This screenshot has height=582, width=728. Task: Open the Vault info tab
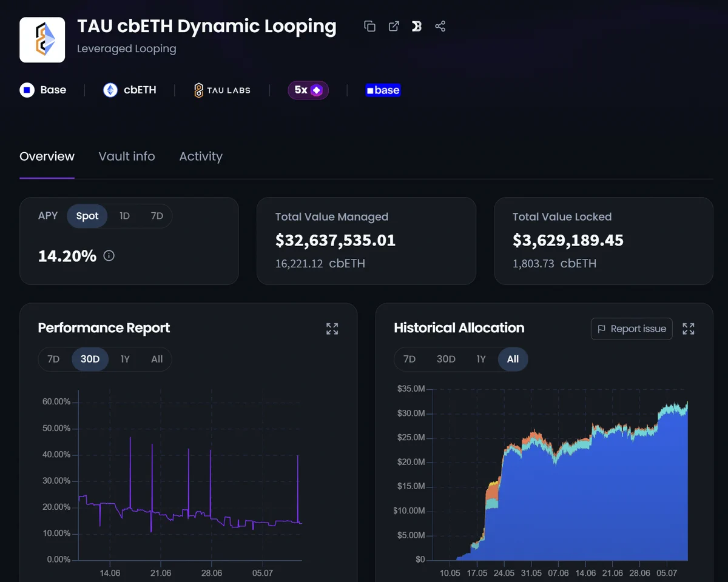(x=127, y=156)
